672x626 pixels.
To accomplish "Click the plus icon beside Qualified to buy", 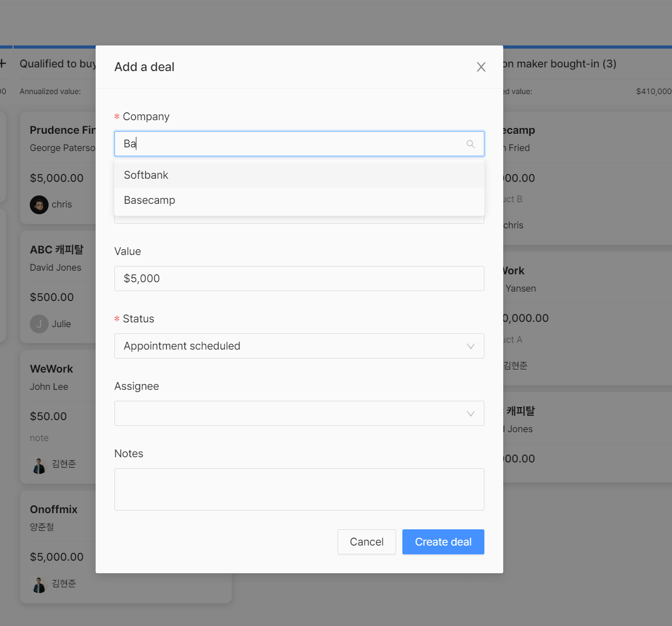I will point(3,64).
